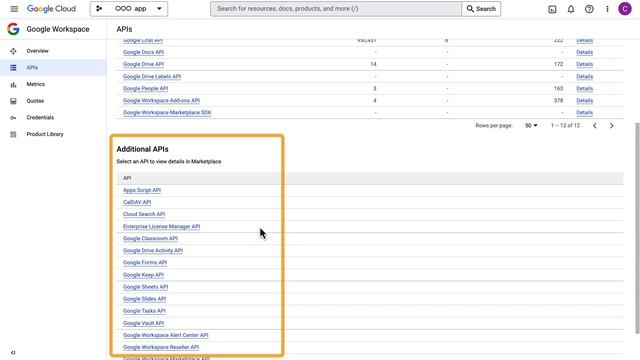Go to the previous table page
The image size is (640, 360).
point(595,126)
